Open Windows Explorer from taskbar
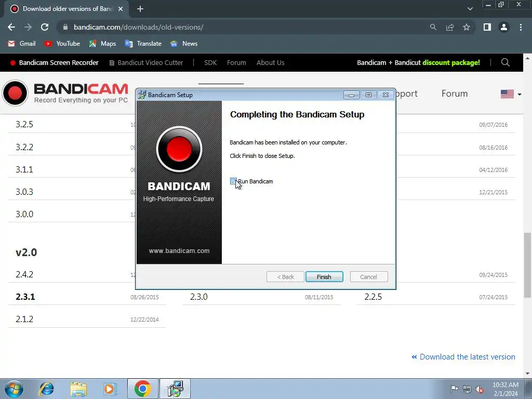The height and width of the screenshot is (399, 532). click(x=78, y=389)
